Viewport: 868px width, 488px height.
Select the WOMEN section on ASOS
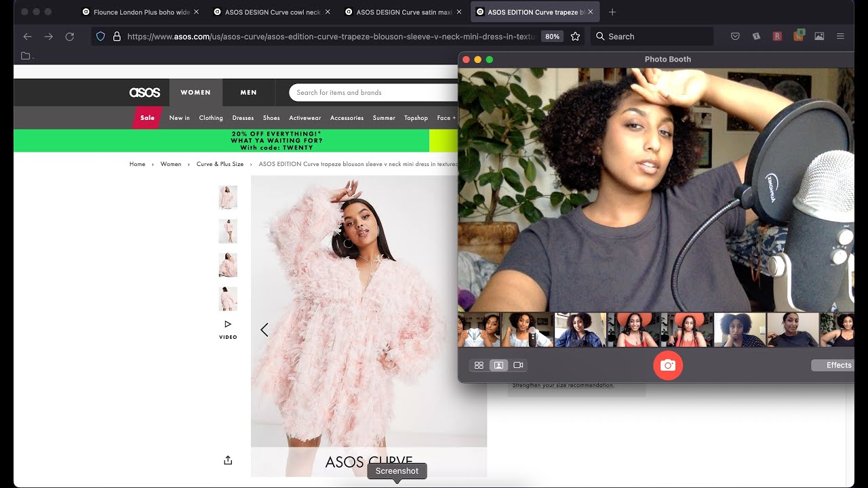pyautogui.click(x=195, y=92)
